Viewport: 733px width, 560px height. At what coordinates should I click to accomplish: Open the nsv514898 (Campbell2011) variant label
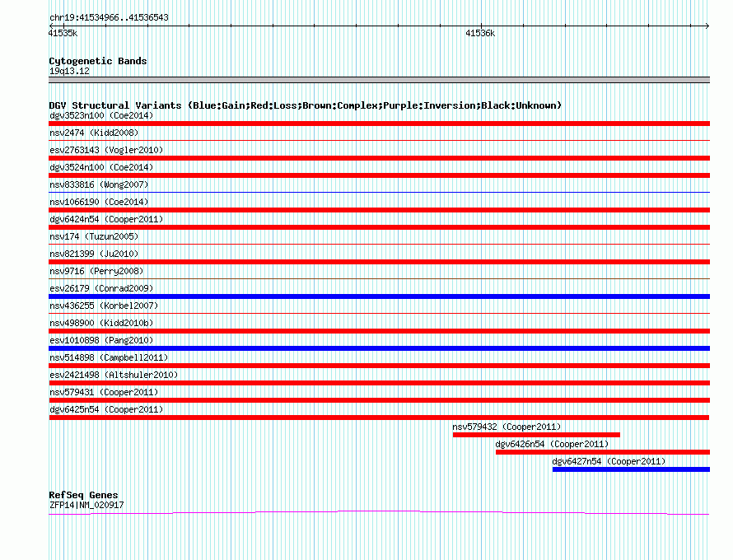pos(109,357)
